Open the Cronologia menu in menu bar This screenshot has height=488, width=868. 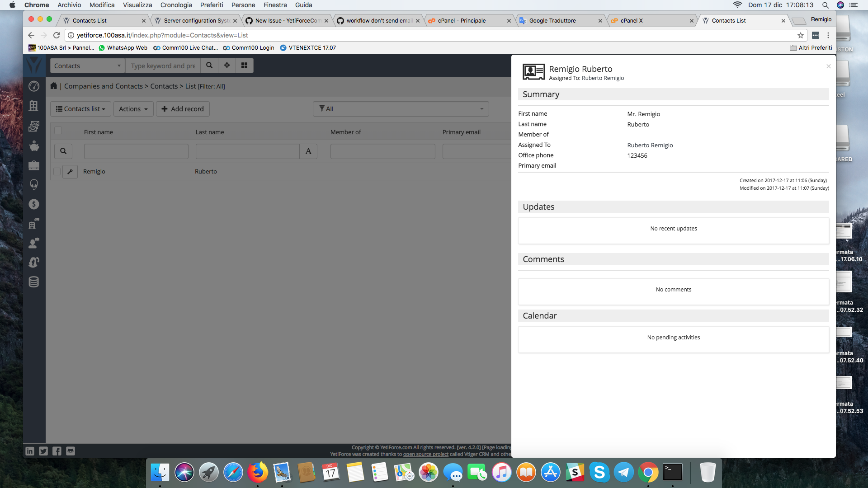click(176, 5)
